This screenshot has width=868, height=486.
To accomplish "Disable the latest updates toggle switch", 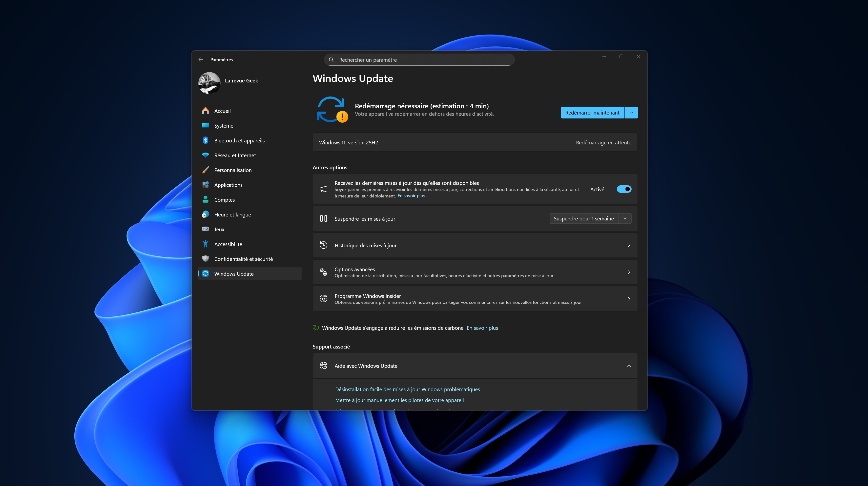I will [x=624, y=189].
